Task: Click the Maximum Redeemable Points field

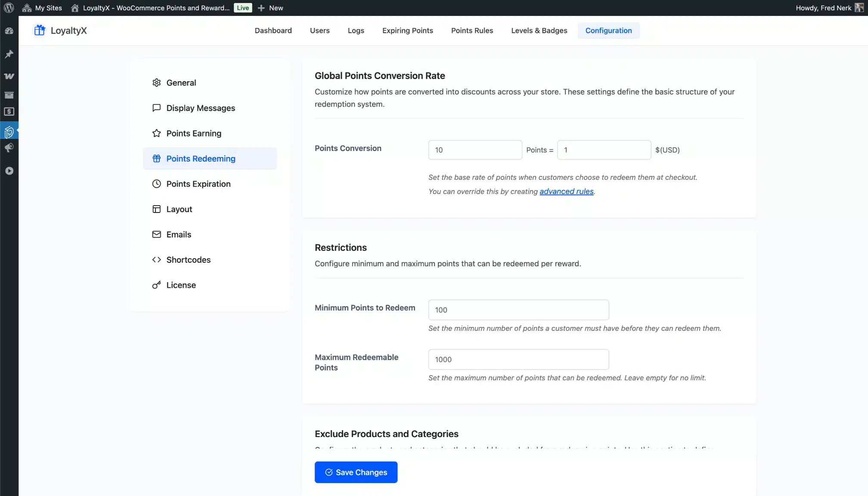Action: (518, 359)
